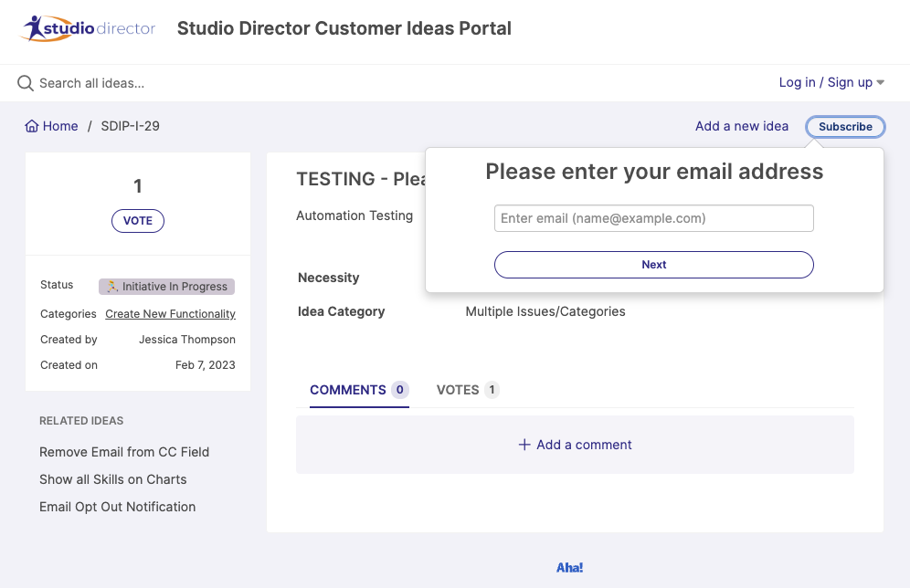
Task: Switch to the VOTES tab
Action: tap(467, 390)
